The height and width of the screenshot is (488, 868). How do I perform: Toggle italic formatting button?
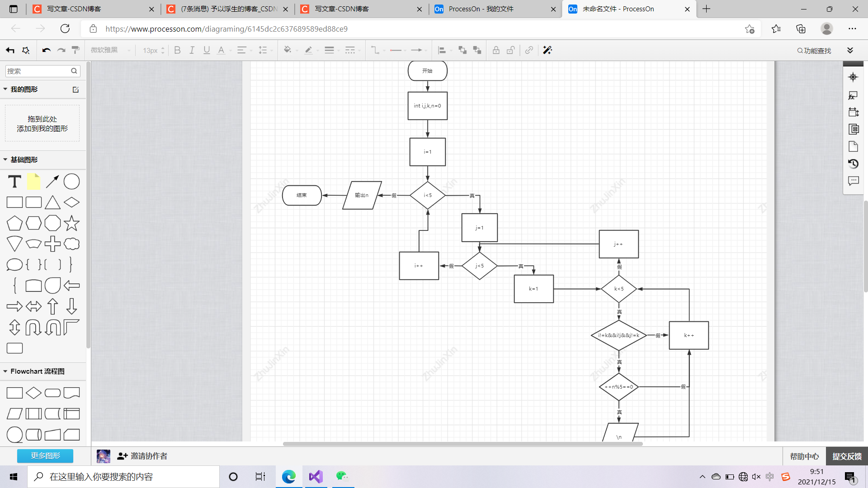coord(192,50)
